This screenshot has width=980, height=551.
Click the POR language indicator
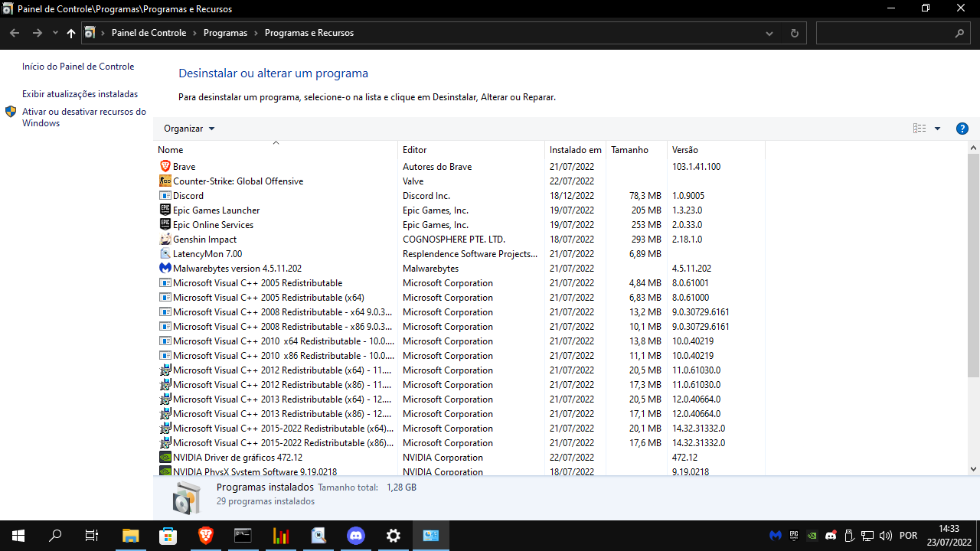tap(909, 536)
